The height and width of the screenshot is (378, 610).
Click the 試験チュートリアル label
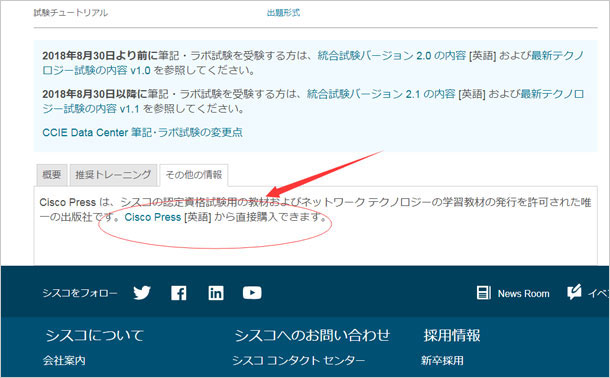tap(71, 13)
